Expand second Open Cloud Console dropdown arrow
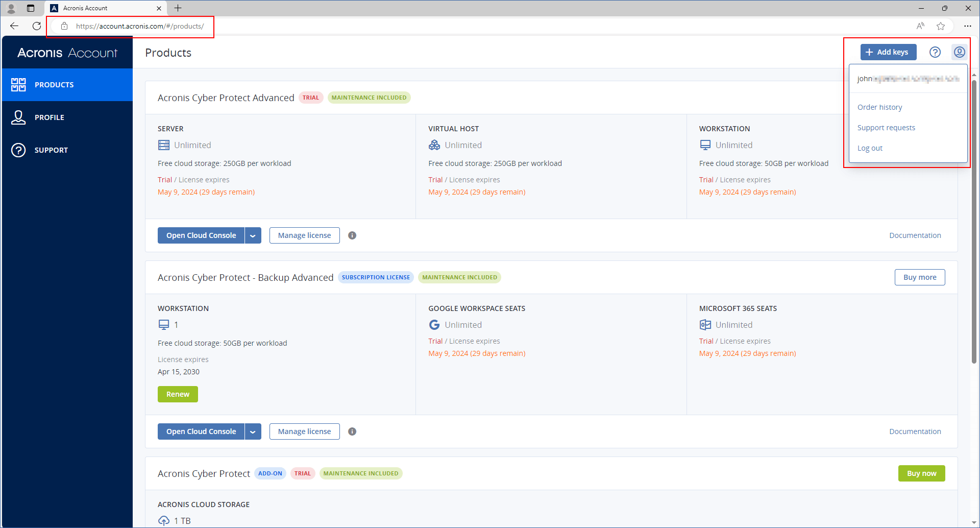Image resolution: width=980 pixels, height=528 pixels. (x=253, y=431)
